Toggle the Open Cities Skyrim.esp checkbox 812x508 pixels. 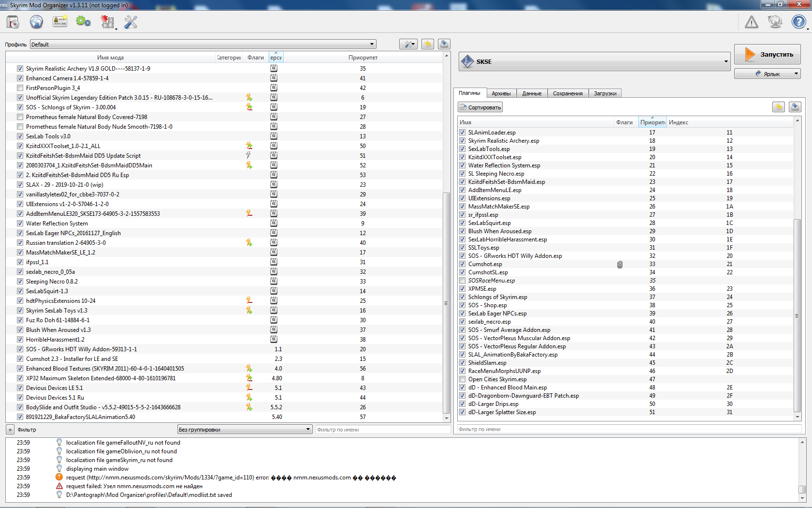pos(463,379)
